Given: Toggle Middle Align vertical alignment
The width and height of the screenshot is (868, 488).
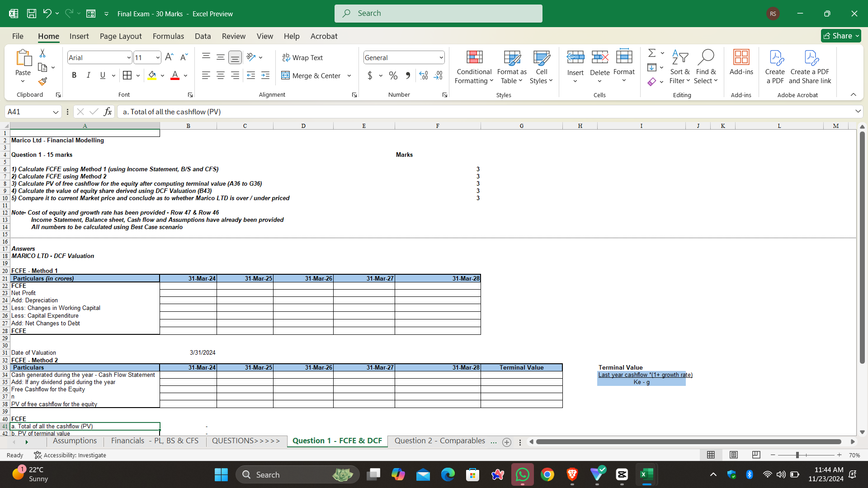Looking at the screenshot, I should tap(221, 57).
